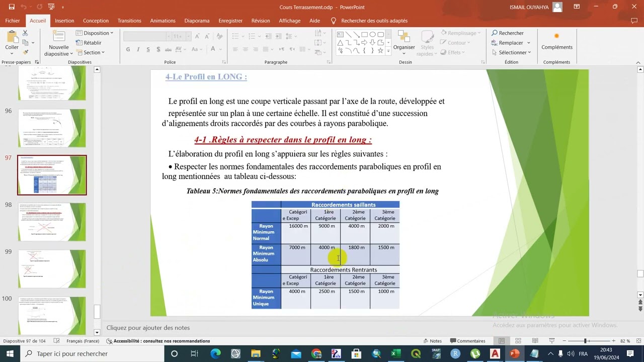Expand the shapes gallery more arrow
This screenshot has height=362, width=644.
pyautogui.click(x=388, y=51)
